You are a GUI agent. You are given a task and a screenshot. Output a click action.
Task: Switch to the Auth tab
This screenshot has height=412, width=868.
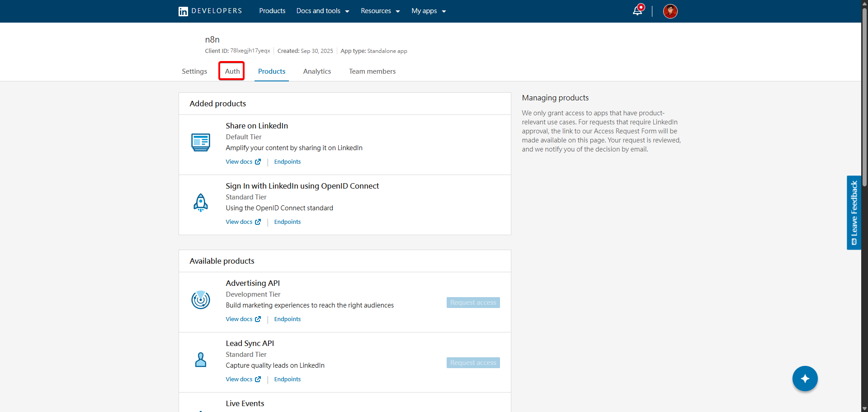[231, 71]
